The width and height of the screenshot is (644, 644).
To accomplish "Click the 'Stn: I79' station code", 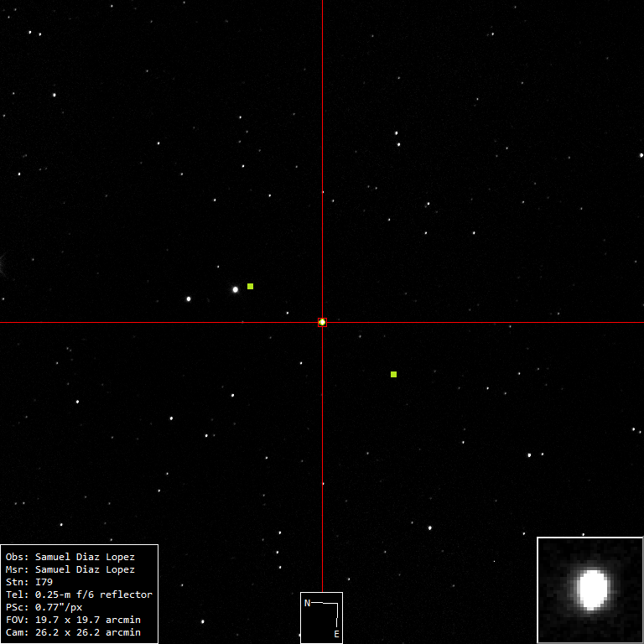I will [29, 582].
